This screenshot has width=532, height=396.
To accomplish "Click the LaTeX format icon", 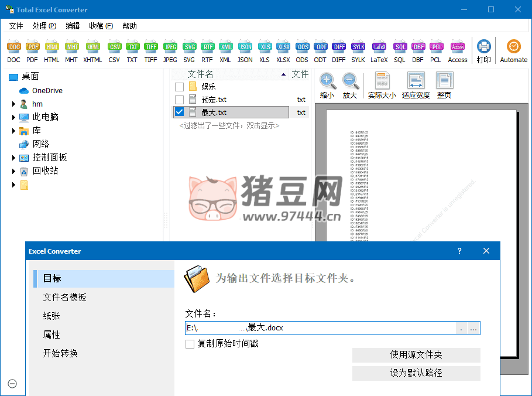I will [x=379, y=47].
